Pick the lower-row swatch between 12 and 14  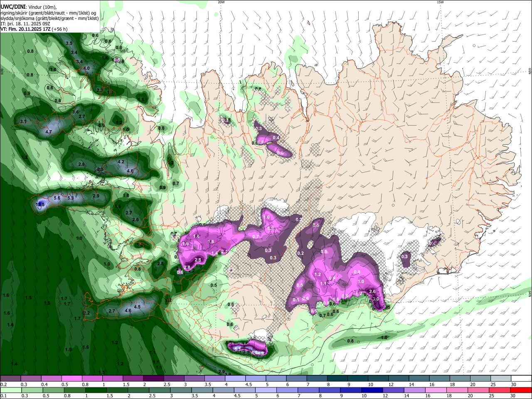[x=393, y=390]
